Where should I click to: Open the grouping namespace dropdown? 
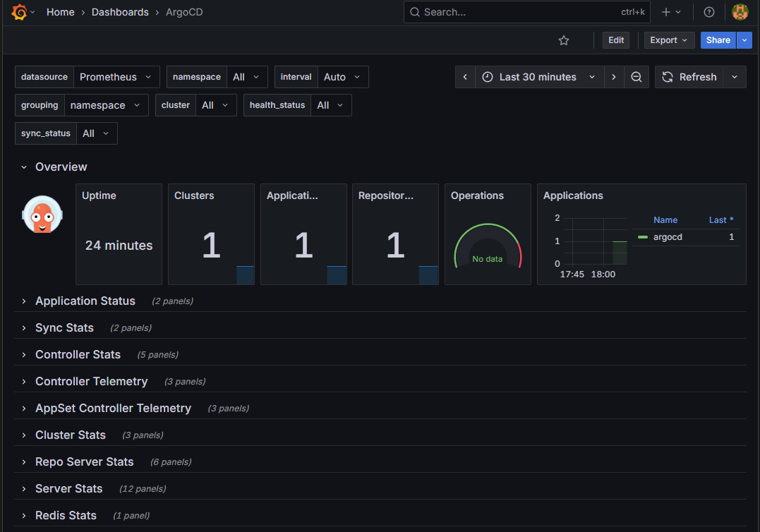click(106, 105)
